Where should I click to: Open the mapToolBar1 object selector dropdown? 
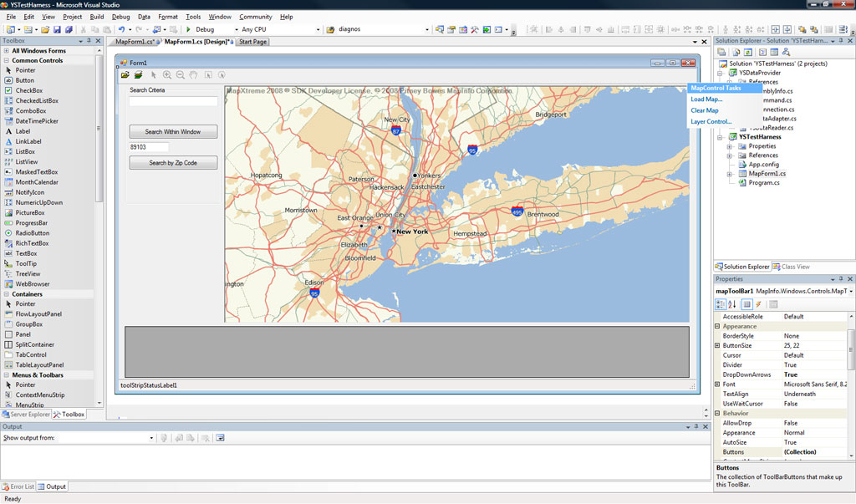coord(850,291)
